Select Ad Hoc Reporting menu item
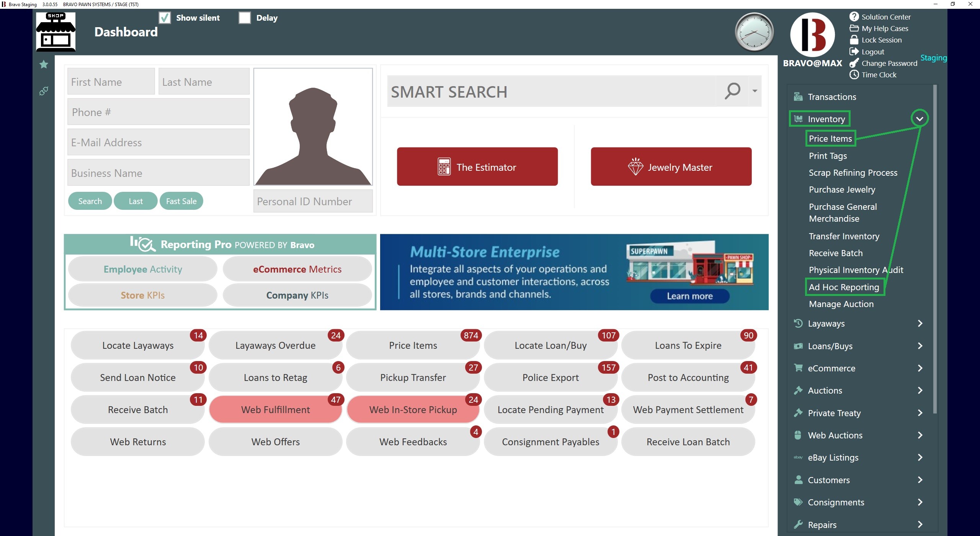The width and height of the screenshot is (980, 536). point(844,287)
